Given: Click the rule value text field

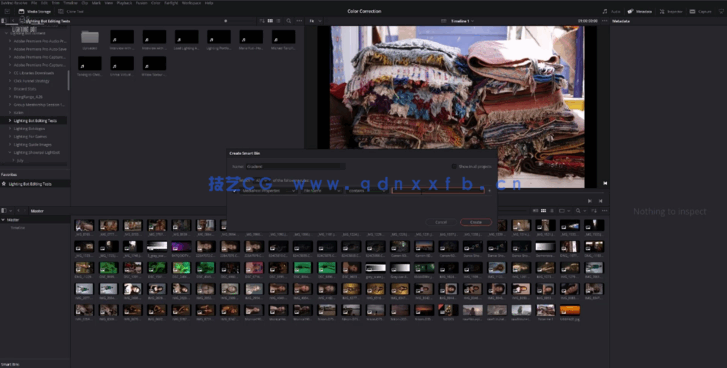Looking at the screenshot, I should coord(438,190).
